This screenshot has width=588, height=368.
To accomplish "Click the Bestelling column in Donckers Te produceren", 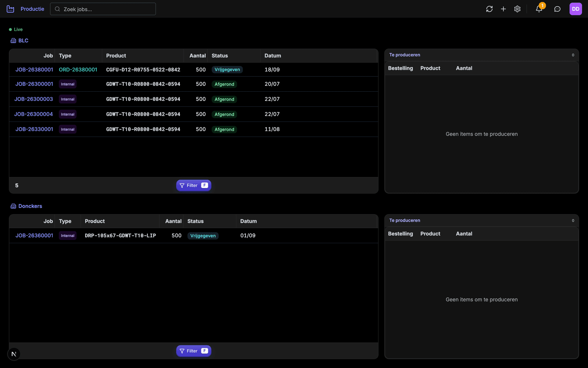I will pos(401,234).
